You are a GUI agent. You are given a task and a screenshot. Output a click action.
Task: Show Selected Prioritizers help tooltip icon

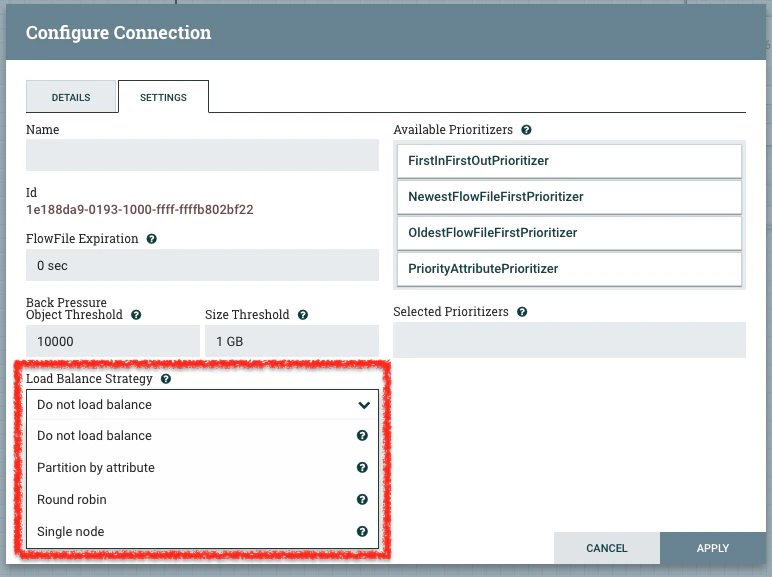click(522, 312)
